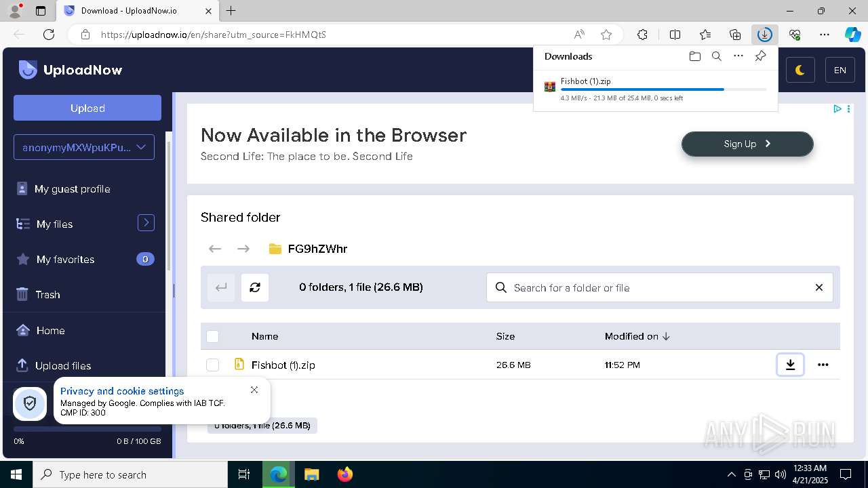Open the anonymous account dropdown
Image resolution: width=868 pixels, height=488 pixels.
pos(84,147)
